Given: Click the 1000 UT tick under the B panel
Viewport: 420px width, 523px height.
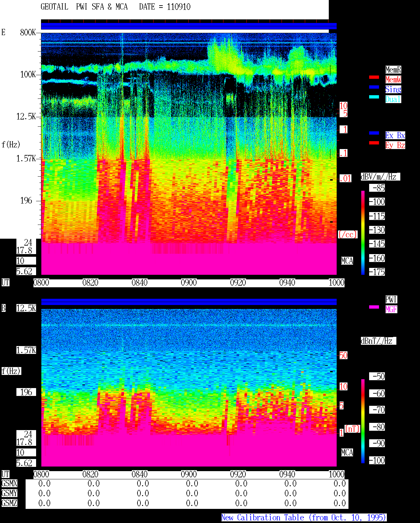Looking at the screenshot, I should click(x=337, y=474).
